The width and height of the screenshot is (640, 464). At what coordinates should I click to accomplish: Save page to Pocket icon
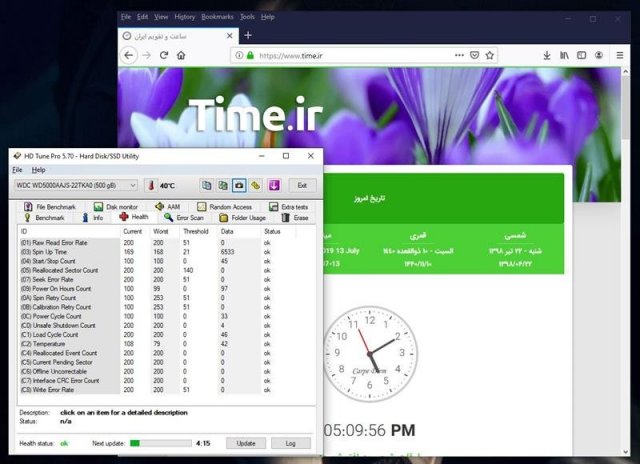point(474,55)
